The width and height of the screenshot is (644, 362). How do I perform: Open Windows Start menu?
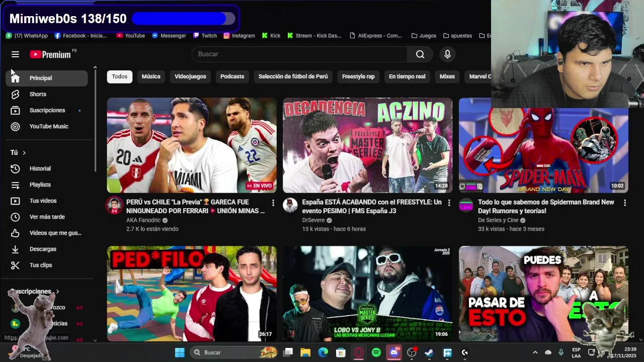tap(180, 352)
